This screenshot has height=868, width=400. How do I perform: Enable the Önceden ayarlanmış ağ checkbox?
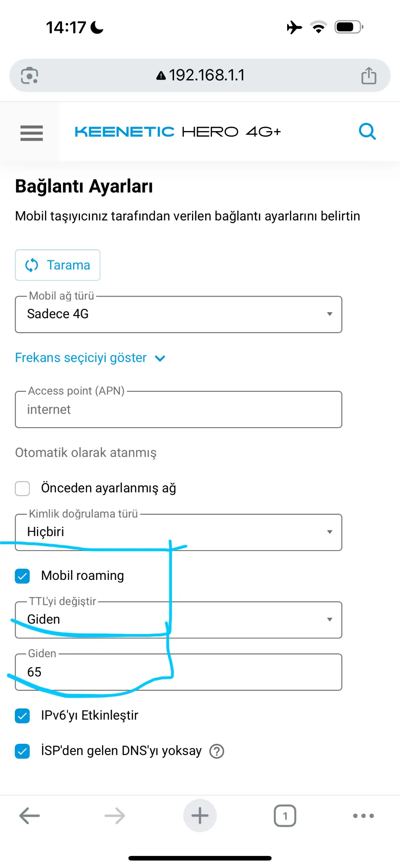tap(22, 489)
